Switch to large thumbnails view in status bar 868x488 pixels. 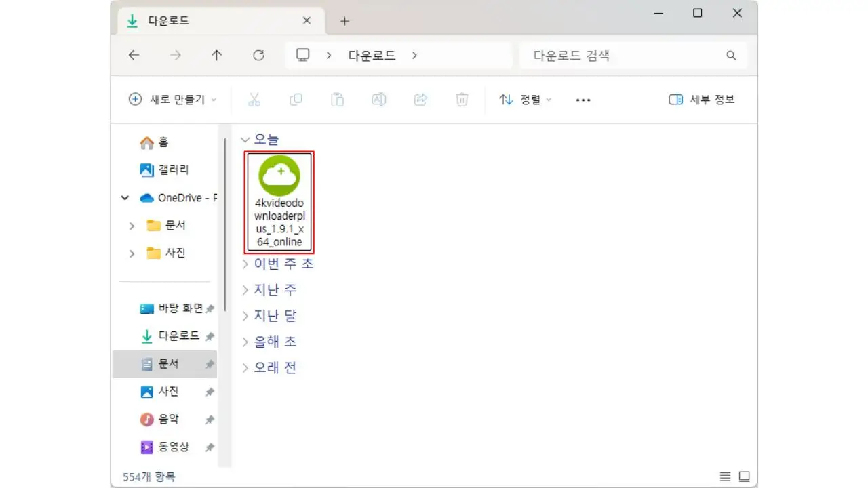point(744,476)
